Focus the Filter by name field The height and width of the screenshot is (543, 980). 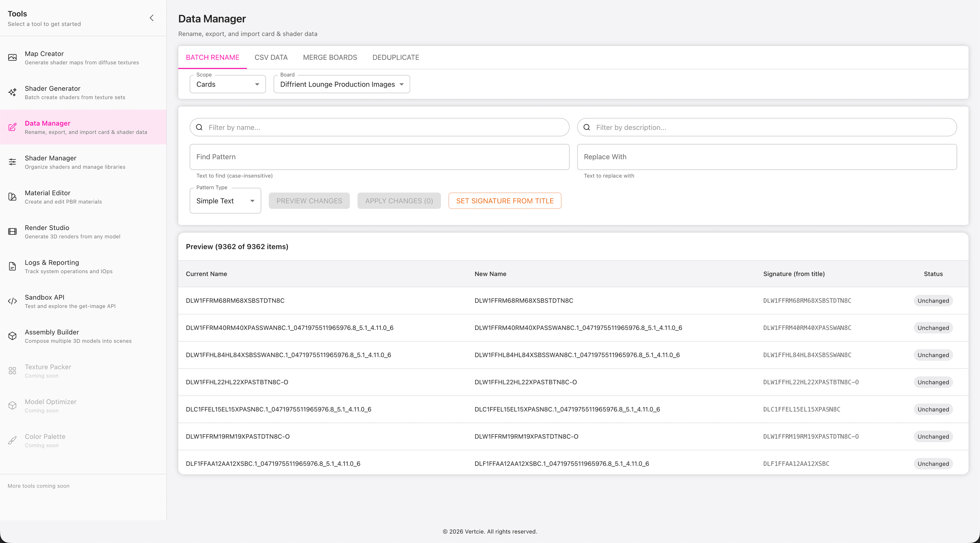click(x=379, y=127)
